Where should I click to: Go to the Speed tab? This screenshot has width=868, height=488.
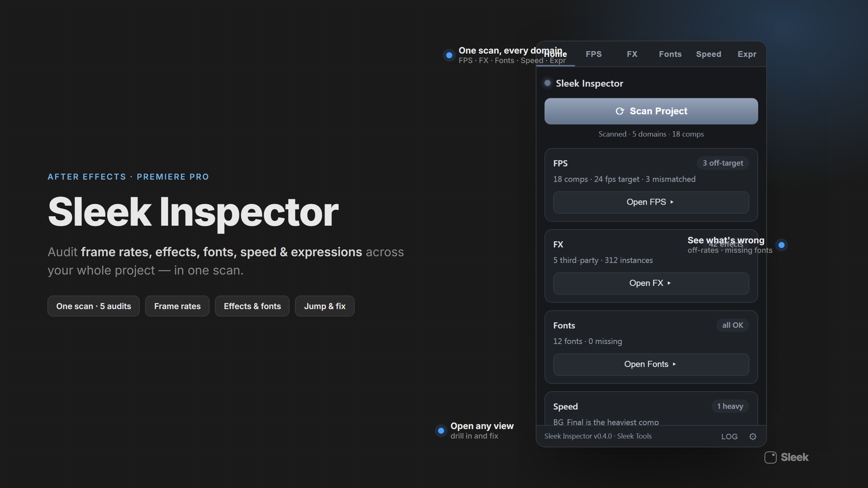tap(709, 54)
